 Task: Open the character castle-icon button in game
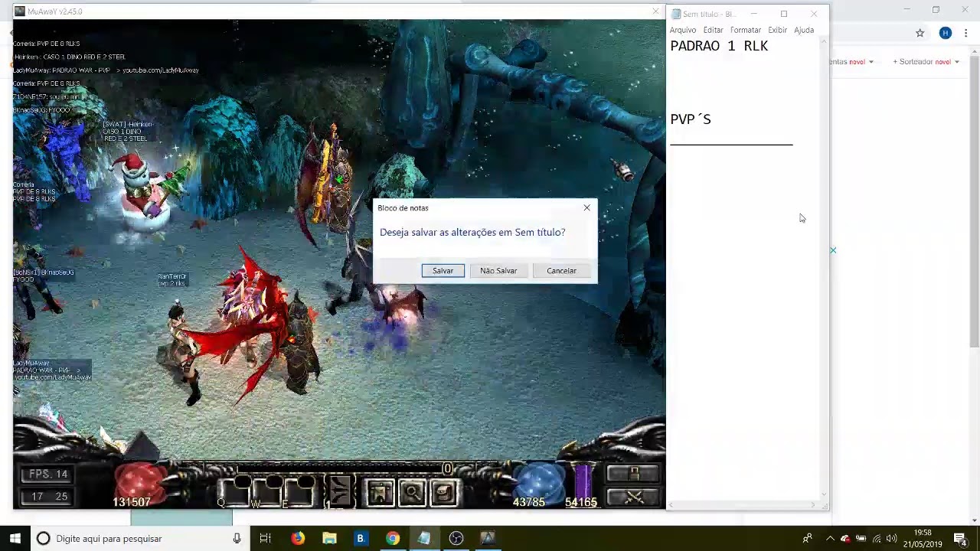[x=380, y=493]
